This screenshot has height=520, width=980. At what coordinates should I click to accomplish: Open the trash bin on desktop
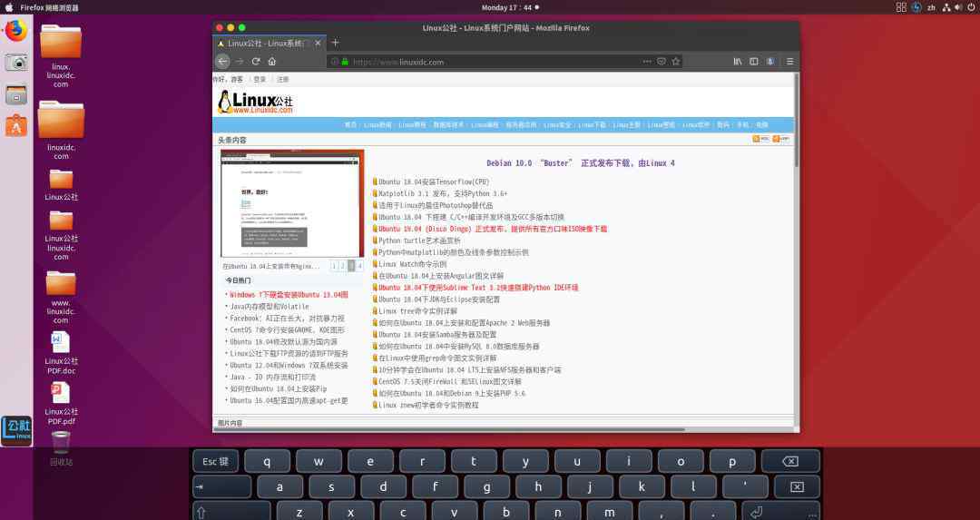tap(61, 448)
